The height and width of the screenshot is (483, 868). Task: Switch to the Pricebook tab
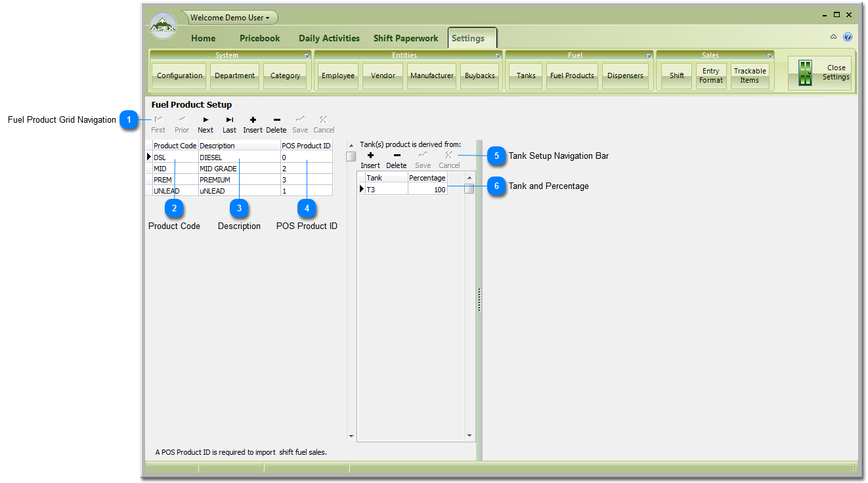point(259,38)
